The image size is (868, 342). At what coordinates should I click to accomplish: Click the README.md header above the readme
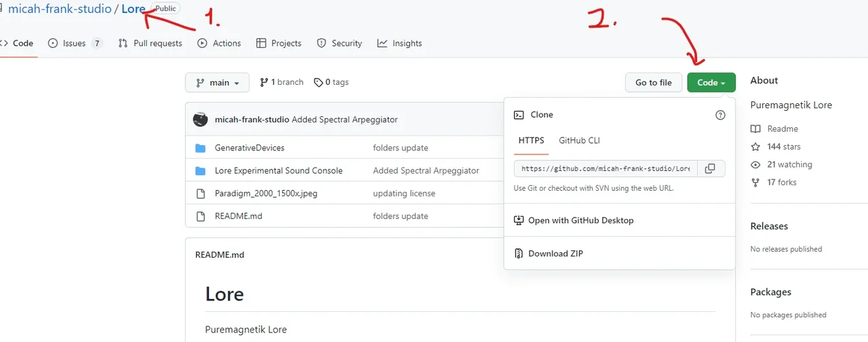[219, 254]
